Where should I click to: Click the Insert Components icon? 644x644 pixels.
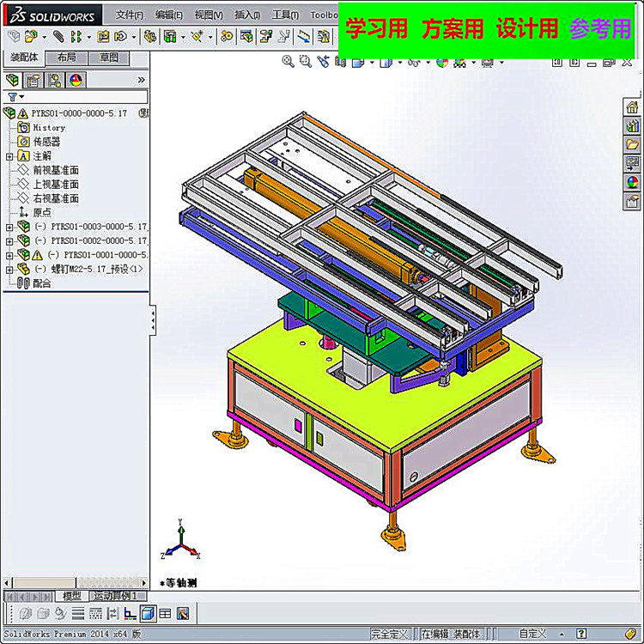tap(31, 37)
